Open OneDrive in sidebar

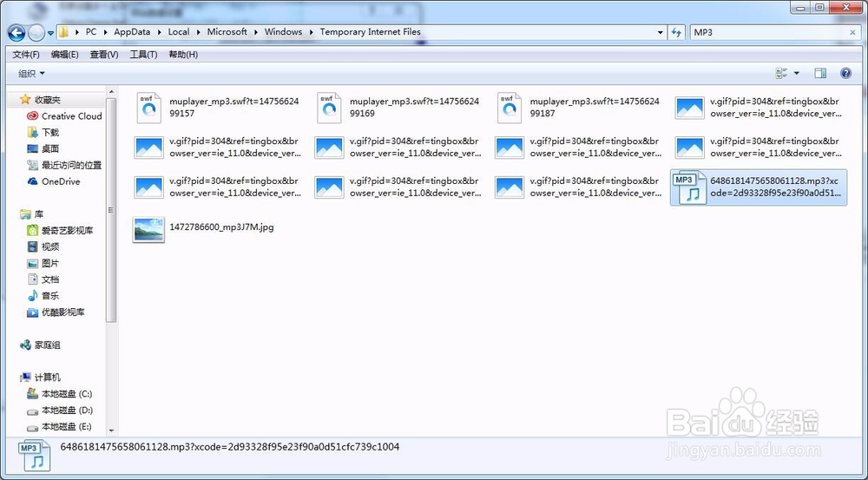pyautogui.click(x=54, y=181)
